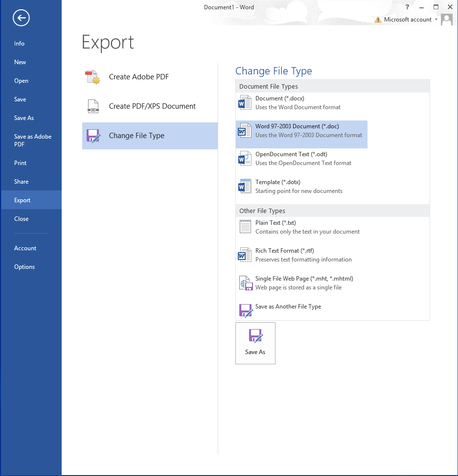The height and width of the screenshot is (476, 458).
Task: Click the Document (*.docx) Word icon
Action: (245, 103)
